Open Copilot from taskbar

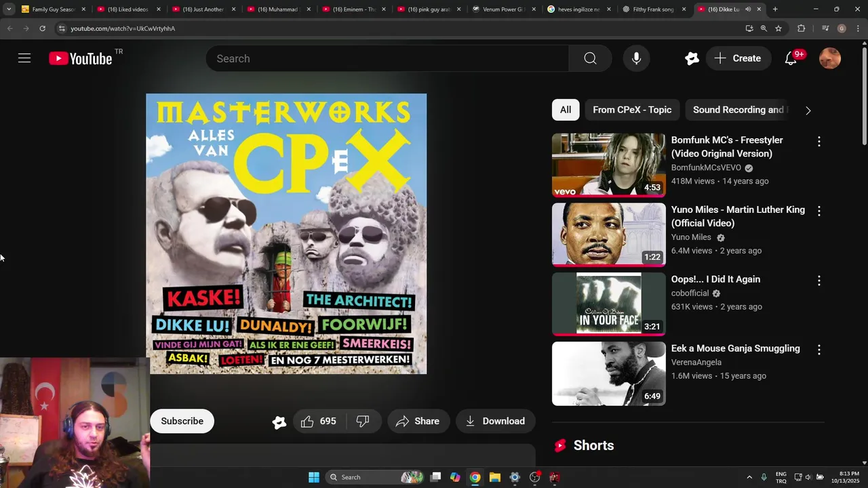coord(455,477)
